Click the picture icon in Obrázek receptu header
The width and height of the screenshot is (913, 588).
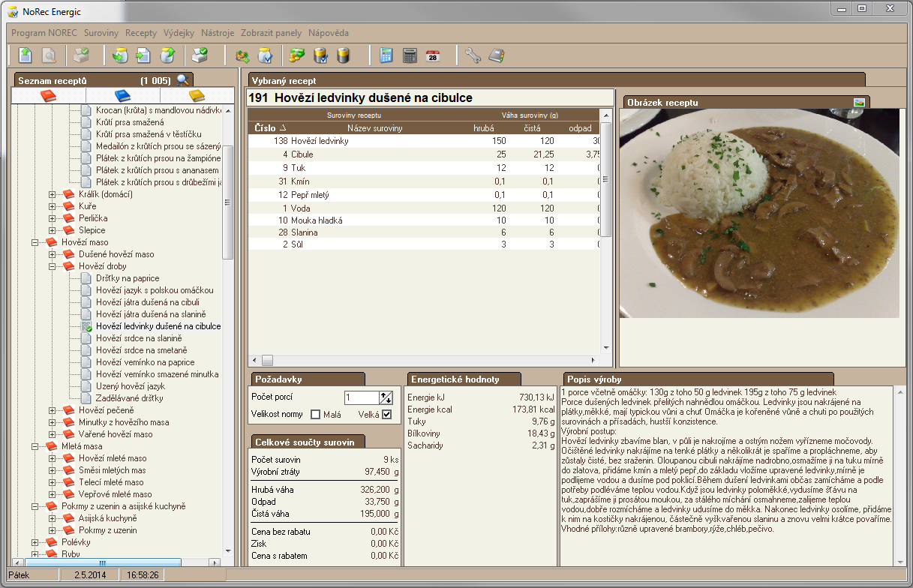[860, 102]
